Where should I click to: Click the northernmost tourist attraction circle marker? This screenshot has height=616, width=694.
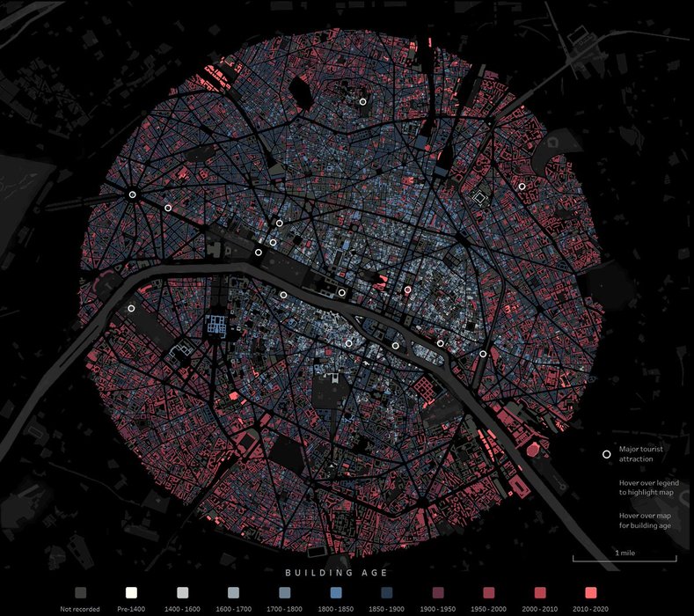coord(362,102)
